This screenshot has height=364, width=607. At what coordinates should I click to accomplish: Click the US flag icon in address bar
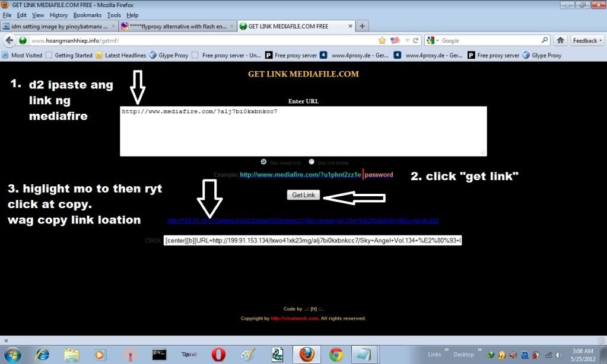click(395, 40)
